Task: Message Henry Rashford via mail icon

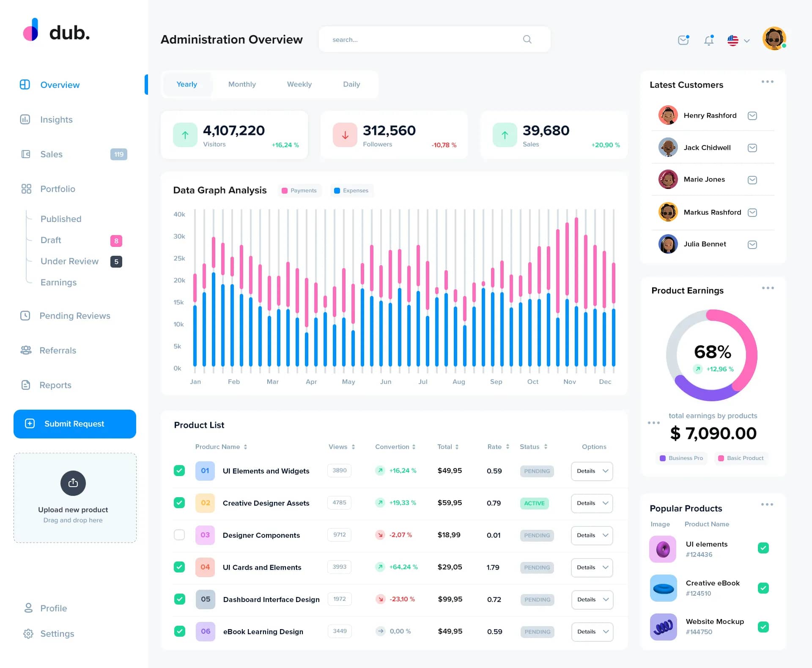Action: [x=752, y=115]
